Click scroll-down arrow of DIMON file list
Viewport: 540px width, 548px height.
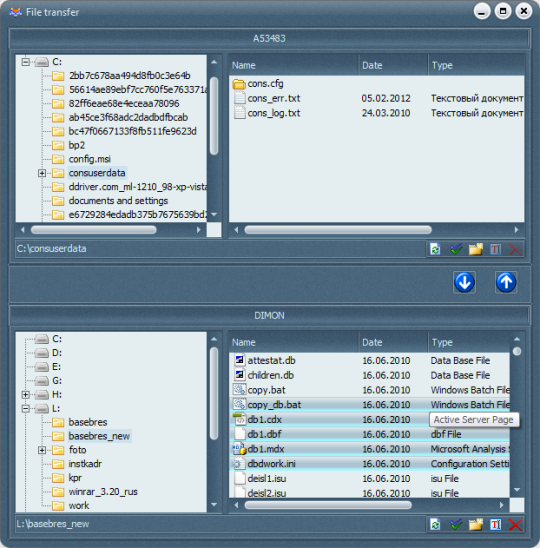coord(517,490)
